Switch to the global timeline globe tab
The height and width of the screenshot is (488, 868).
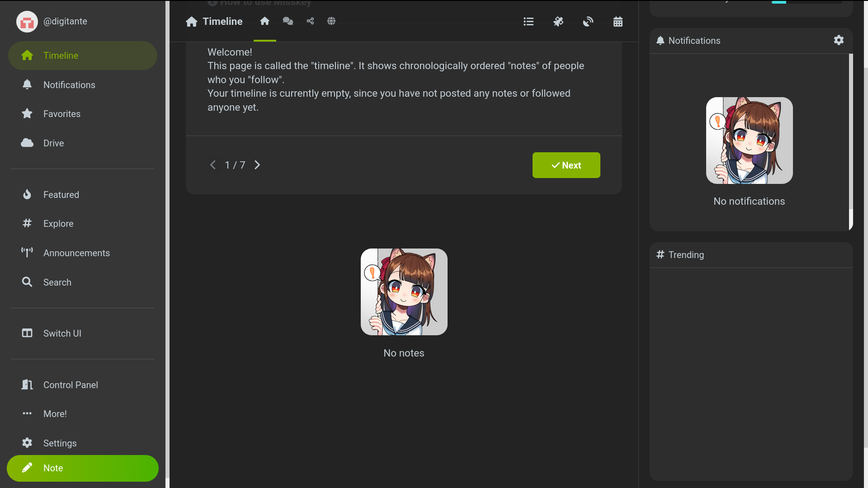[x=331, y=21]
